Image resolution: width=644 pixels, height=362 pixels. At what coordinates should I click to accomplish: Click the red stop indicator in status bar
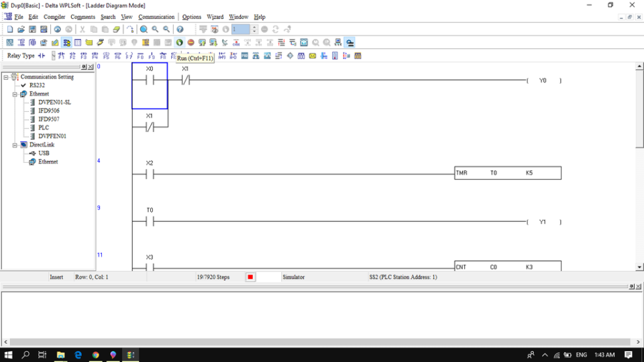click(250, 277)
